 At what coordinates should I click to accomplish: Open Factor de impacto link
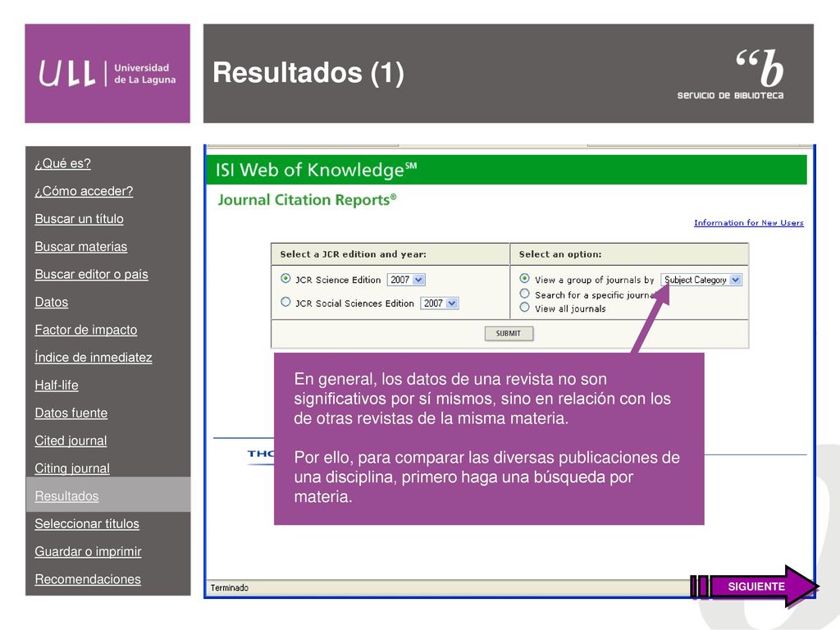tap(85, 330)
